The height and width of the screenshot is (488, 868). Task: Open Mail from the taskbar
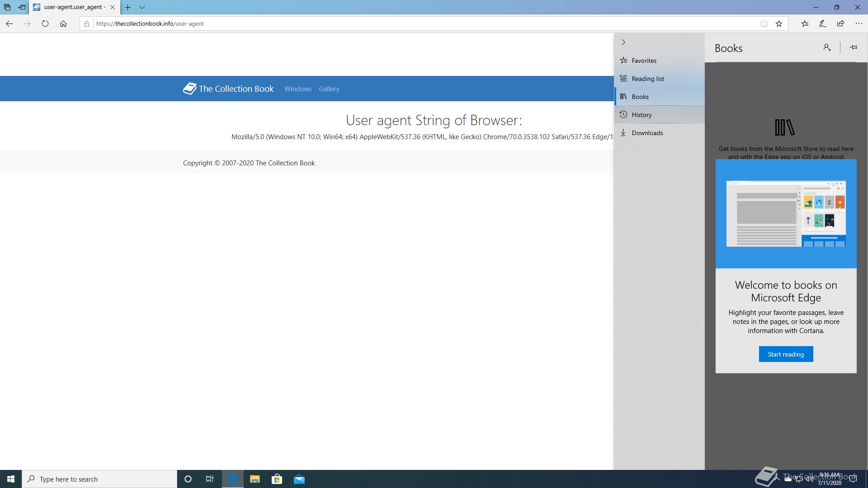(299, 479)
